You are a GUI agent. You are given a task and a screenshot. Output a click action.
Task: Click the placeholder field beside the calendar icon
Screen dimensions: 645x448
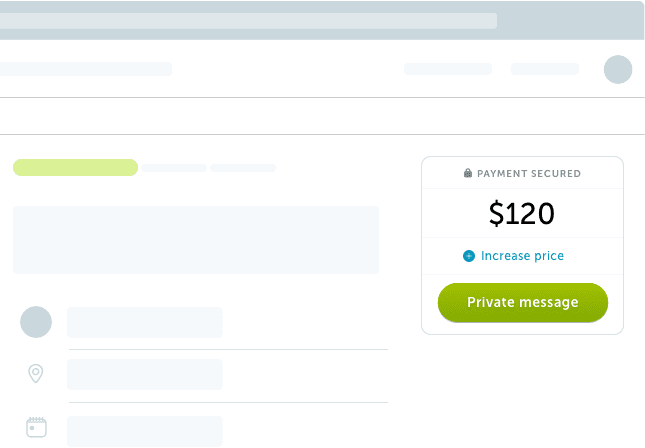[x=145, y=431]
